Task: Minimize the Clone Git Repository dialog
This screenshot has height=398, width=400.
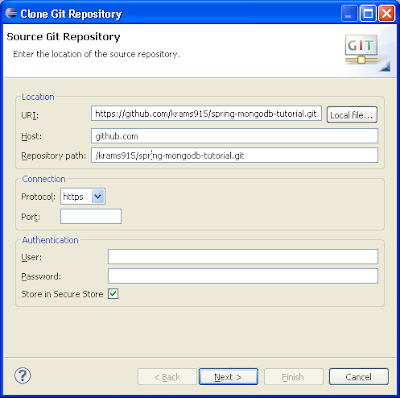Action: pos(349,14)
